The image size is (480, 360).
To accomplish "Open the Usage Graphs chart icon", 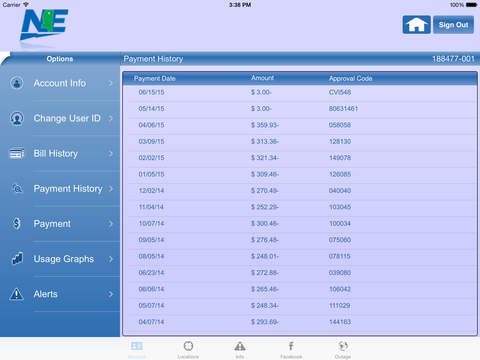I will (17, 258).
